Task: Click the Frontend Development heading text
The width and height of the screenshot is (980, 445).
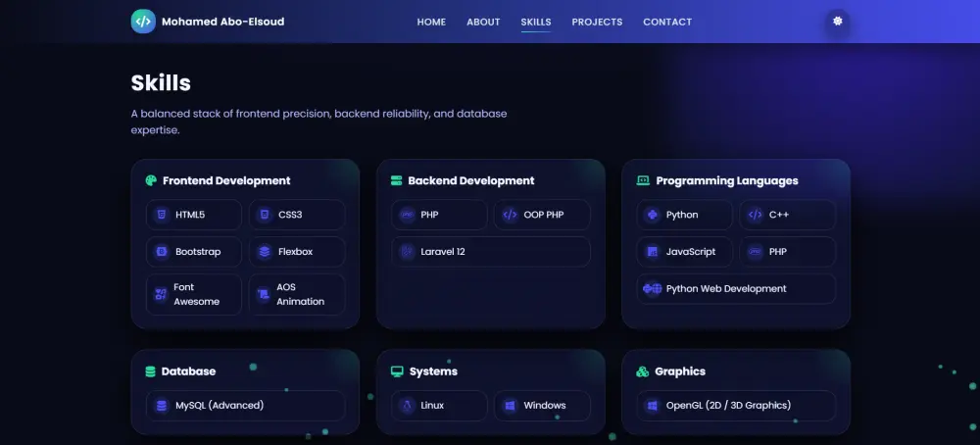Action: click(226, 180)
